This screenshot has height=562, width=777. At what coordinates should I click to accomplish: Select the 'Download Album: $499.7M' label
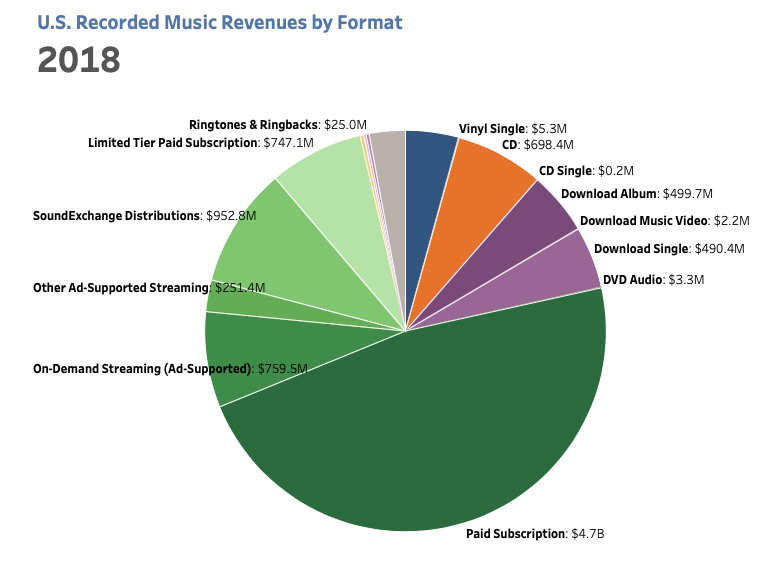[x=637, y=193]
